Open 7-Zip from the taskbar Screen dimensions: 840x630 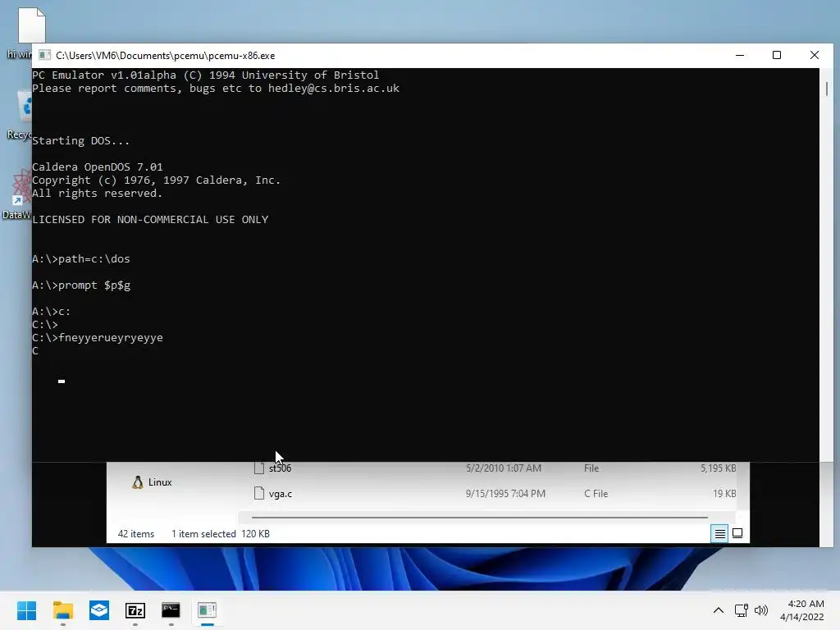[x=135, y=610]
